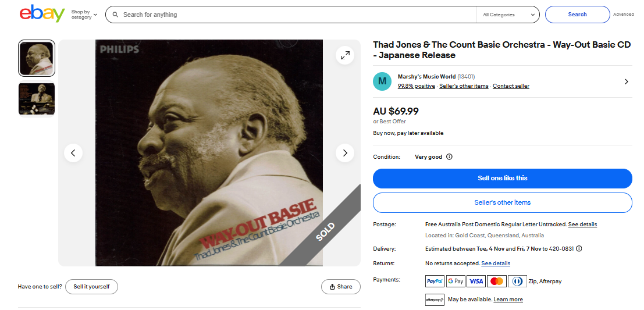Select the second back cover thumbnail
Screen dimensions: 644x310
[x=37, y=99]
